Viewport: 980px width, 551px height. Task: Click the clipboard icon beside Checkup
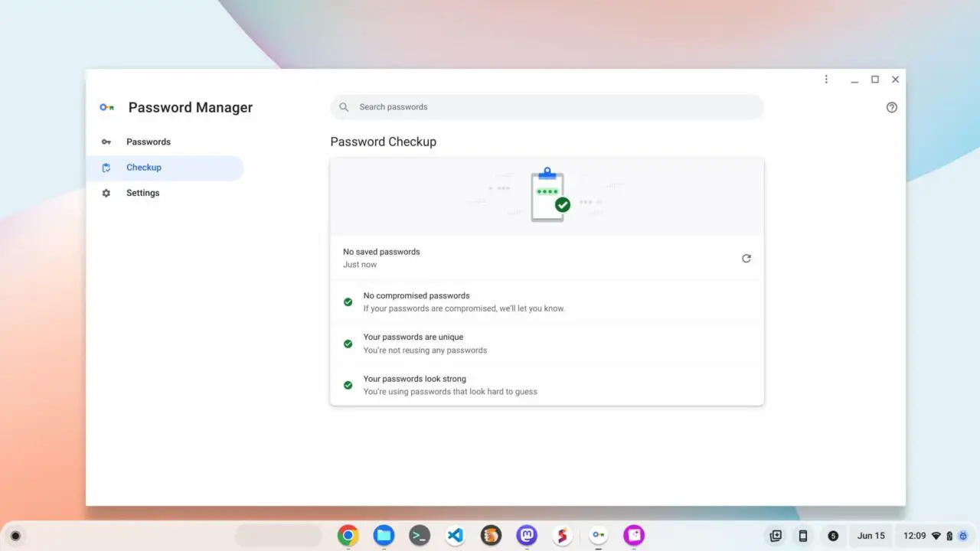[x=106, y=168]
